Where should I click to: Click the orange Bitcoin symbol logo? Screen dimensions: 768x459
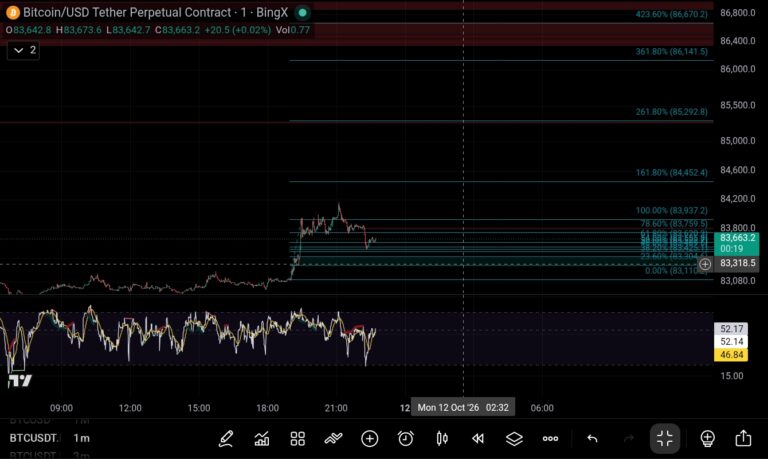12,12
